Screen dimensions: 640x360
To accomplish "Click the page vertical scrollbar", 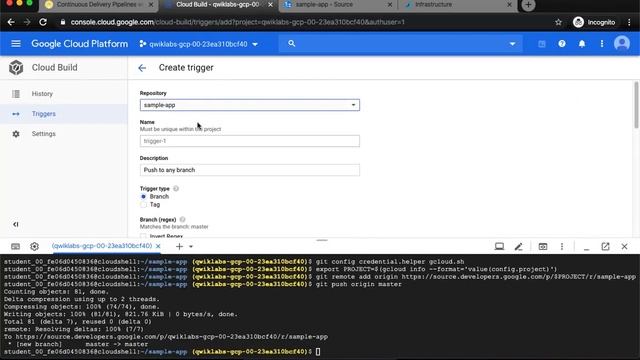I will tap(636, 105).
